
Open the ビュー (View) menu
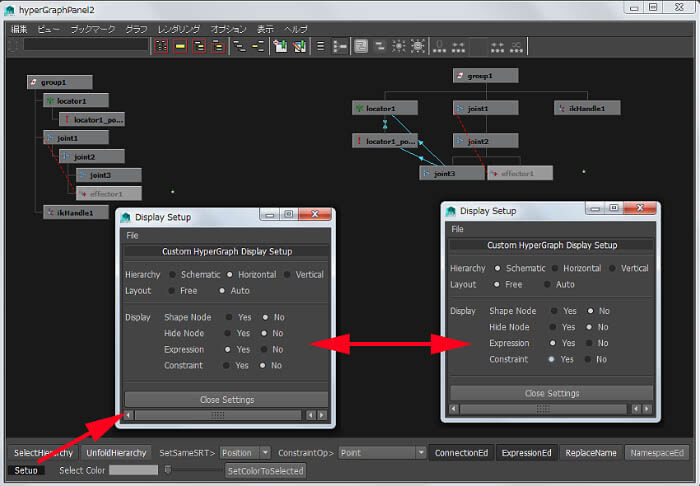pos(48,29)
